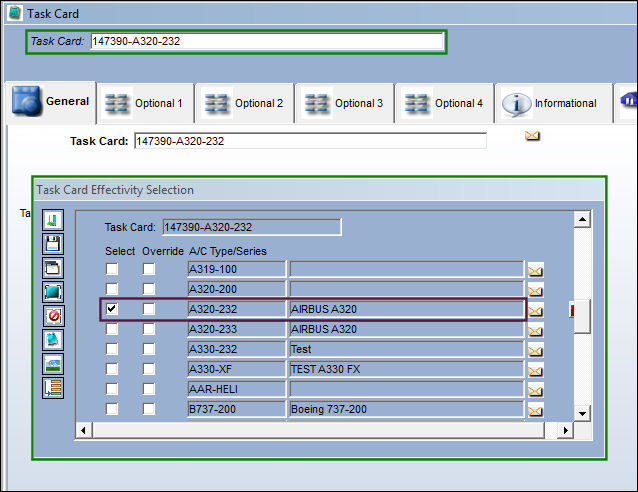638x492 pixels.
Task: Click the red prohibited-circle icon
Action: coord(53,316)
